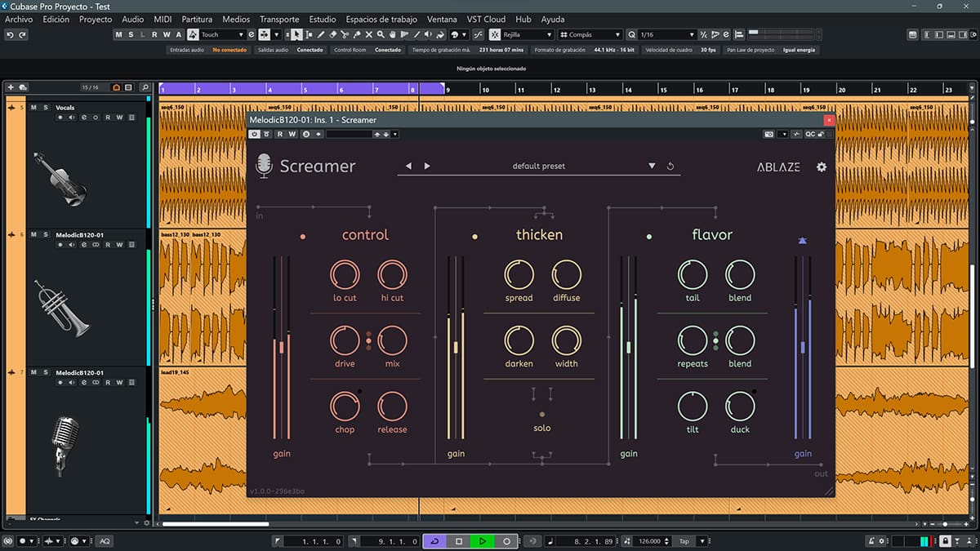The height and width of the screenshot is (551, 980).
Task: Click the trumpet picture on track 6
Action: point(63,308)
